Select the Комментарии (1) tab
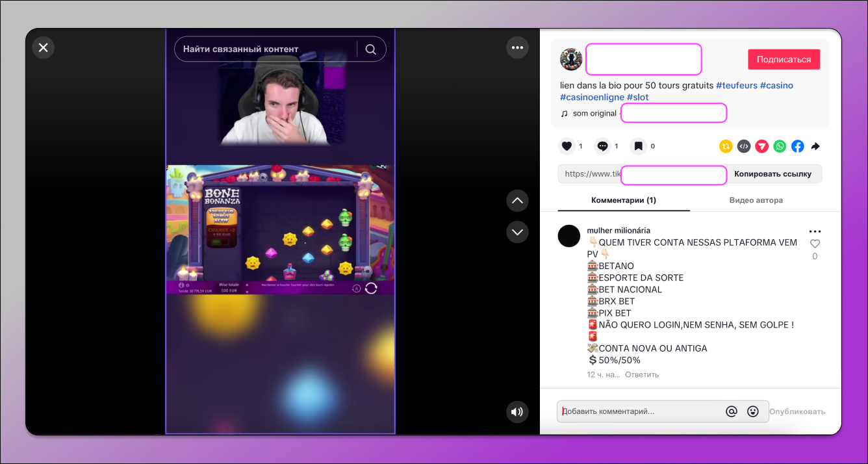Screen dimensions: 868x464 click(624, 200)
